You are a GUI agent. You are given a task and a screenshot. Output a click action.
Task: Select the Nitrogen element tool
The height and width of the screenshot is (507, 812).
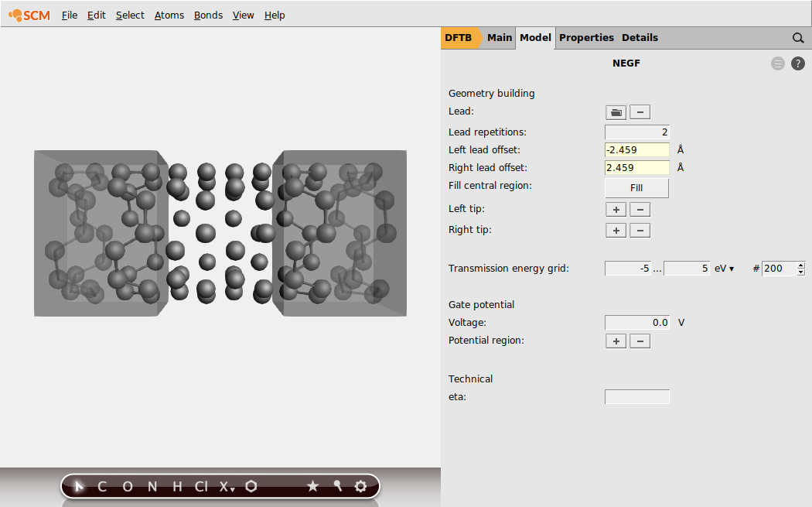152,486
